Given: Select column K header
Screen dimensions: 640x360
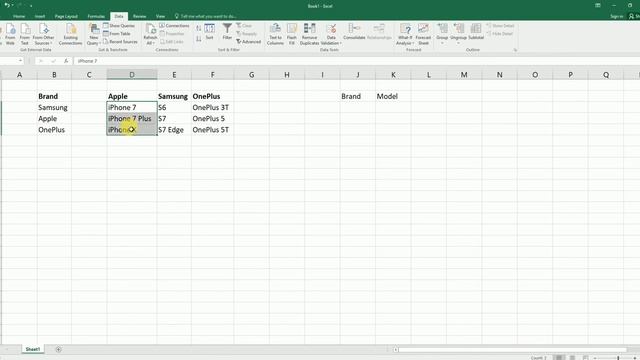Looking at the screenshot, I should pyautogui.click(x=393, y=75).
